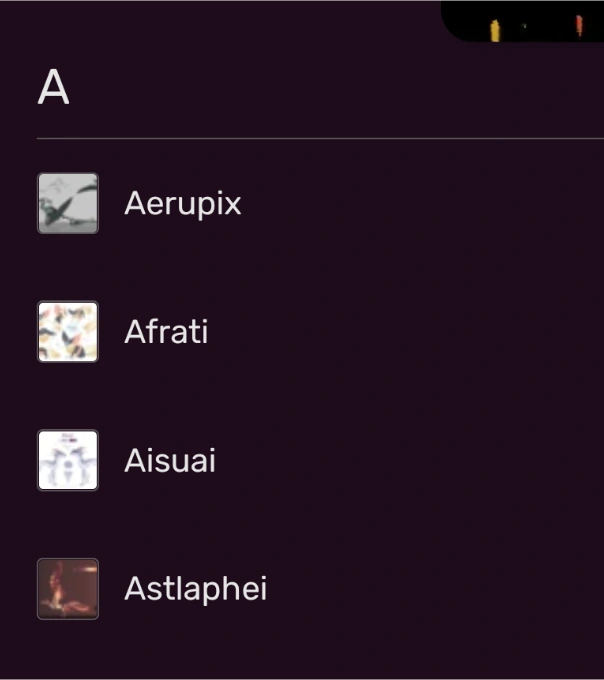The height and width of the screenshot is (680, 604).
Task: Open the Afrati entry by its name
Action: tap(166, 331)
